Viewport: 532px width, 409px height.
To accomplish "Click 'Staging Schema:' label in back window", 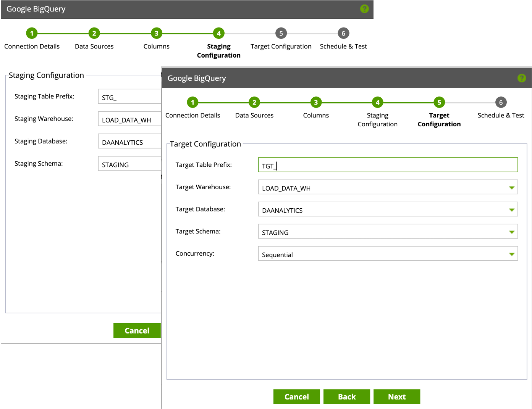I will (39, 164).
